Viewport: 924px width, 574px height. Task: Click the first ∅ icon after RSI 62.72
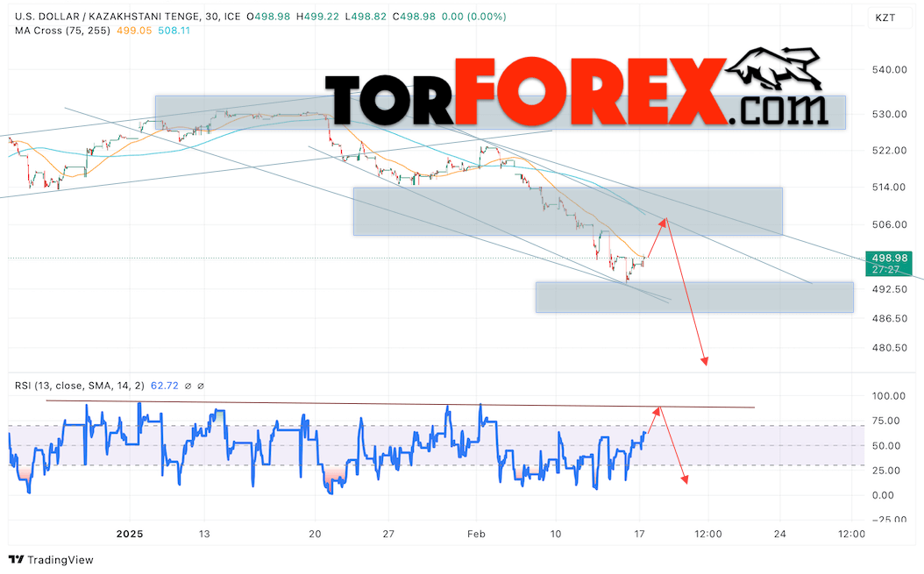(188, 386)
